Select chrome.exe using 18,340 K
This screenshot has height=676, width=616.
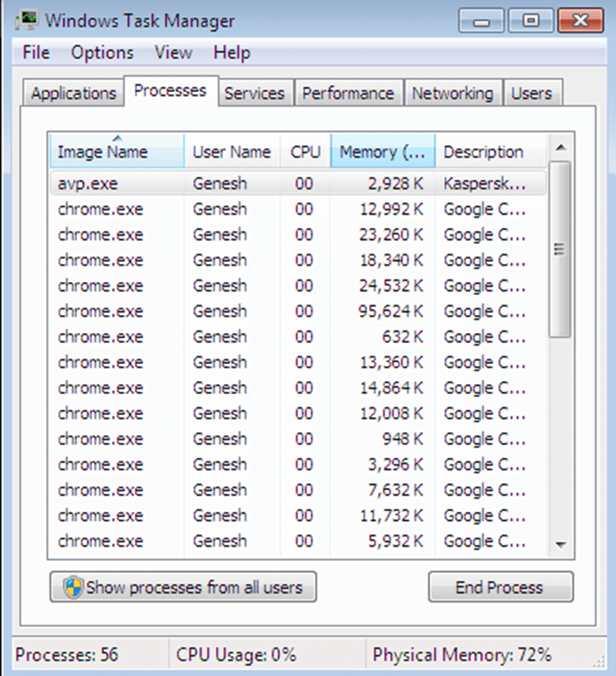pyautogui.click(x=298, y=260)
